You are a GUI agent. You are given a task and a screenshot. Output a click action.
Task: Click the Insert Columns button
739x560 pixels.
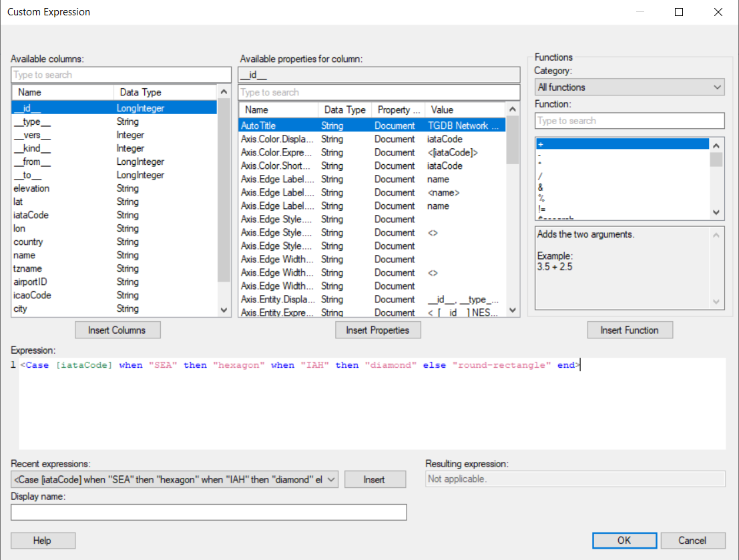tap(117, 330)
